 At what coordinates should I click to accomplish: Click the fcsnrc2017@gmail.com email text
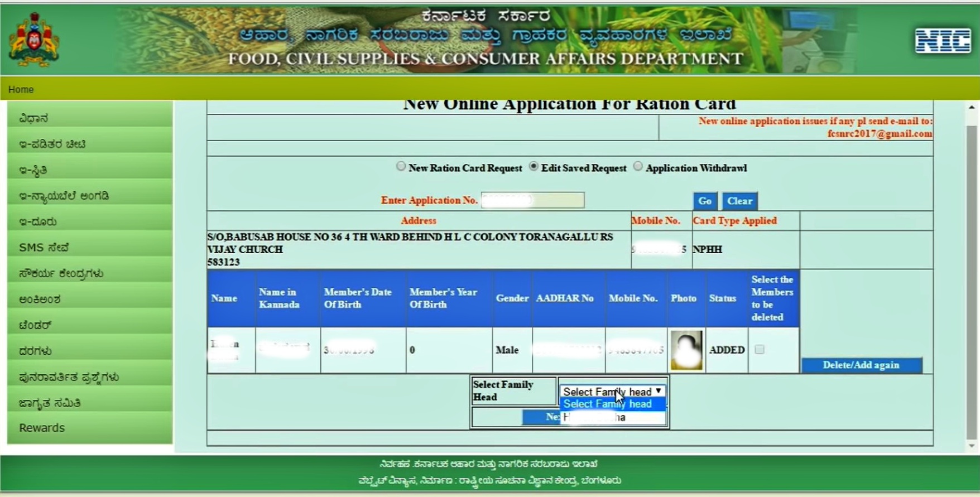tap(880, 134)
